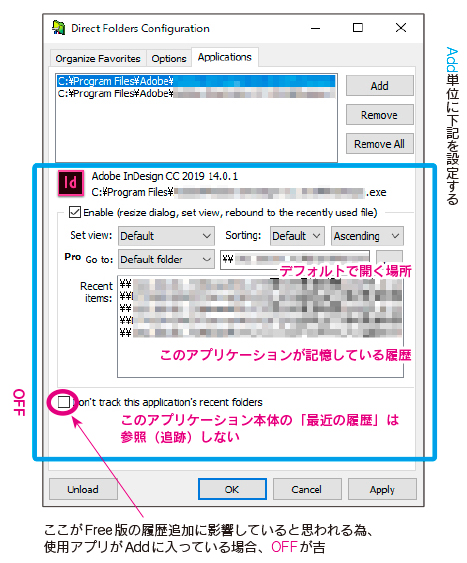The width and height of the screenshot is (467, 563).
Task: Click the browse button beside Go to path
Action: (389, 259)
